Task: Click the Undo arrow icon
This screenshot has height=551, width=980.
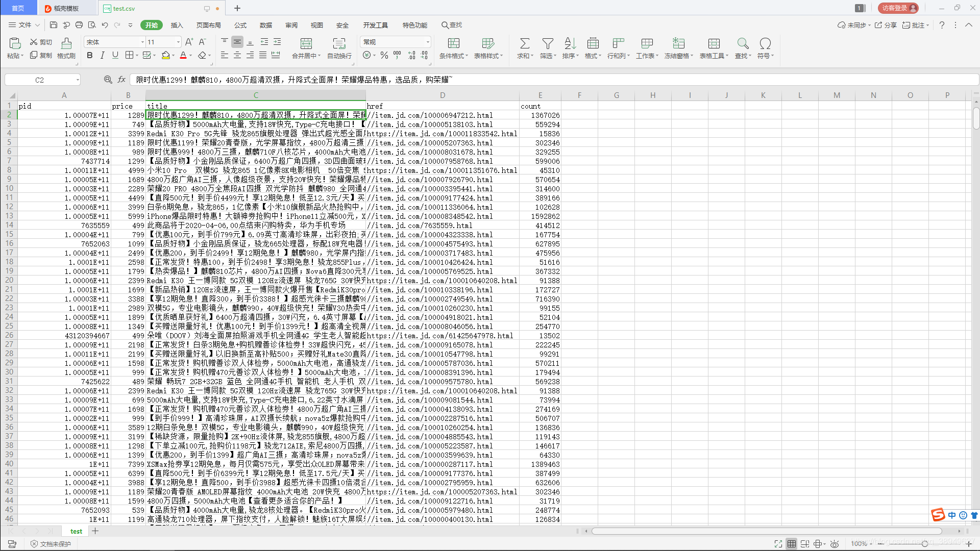Action: [105, 25]
